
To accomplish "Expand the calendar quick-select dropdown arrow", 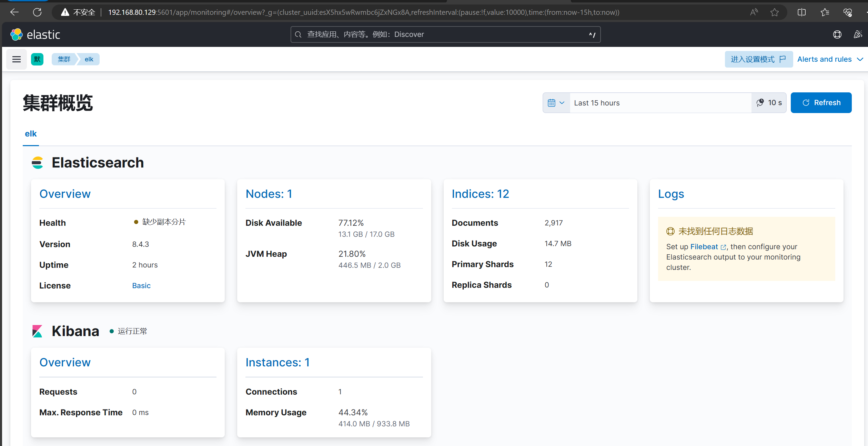I will (x=562, y=102).
